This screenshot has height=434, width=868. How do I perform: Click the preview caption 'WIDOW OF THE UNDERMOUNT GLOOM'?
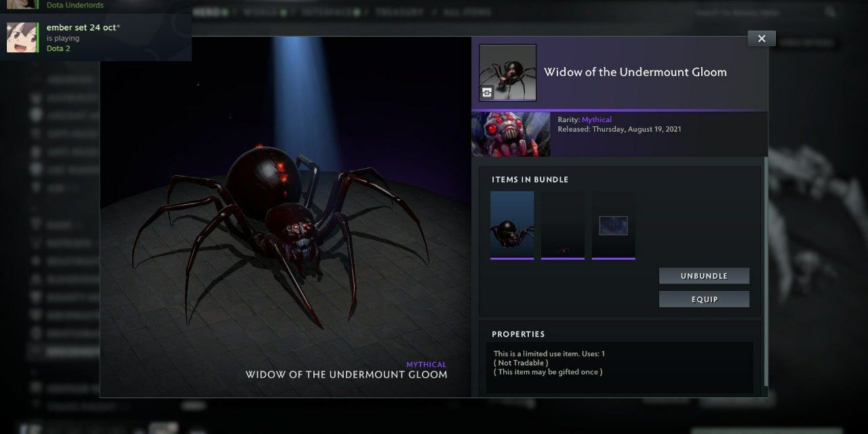347,375
